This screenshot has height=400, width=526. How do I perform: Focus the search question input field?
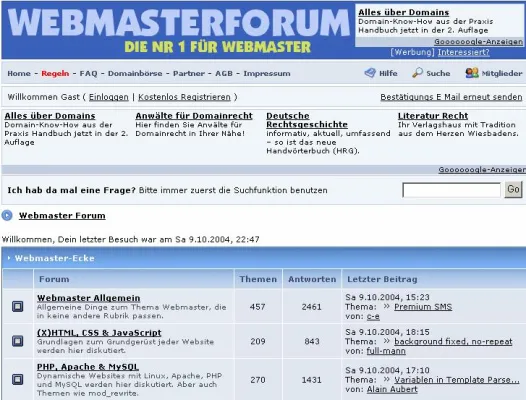451,190
